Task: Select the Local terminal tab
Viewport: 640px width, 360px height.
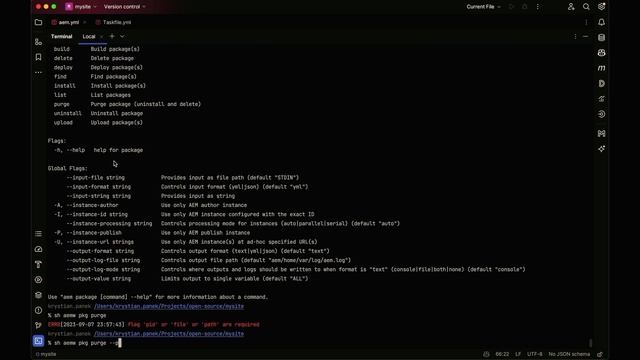Action: point(89,37)
